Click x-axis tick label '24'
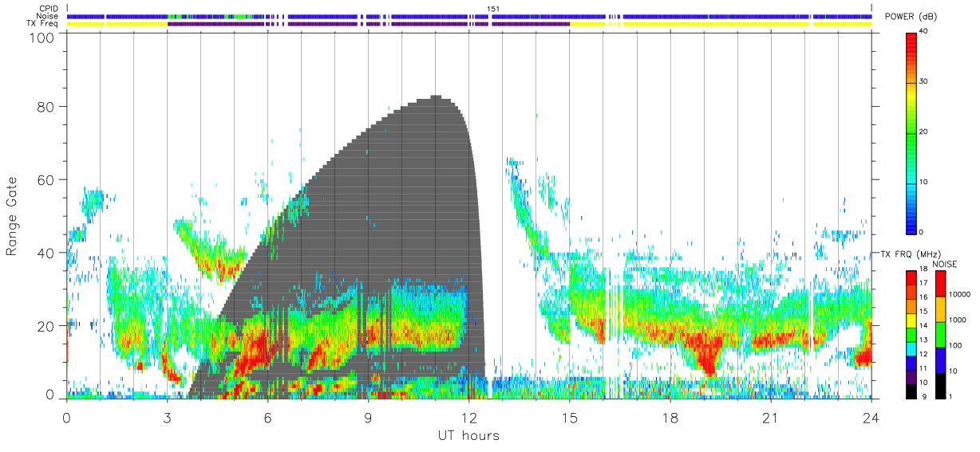This screenshot has width=980, height=452. pos(871,417)
